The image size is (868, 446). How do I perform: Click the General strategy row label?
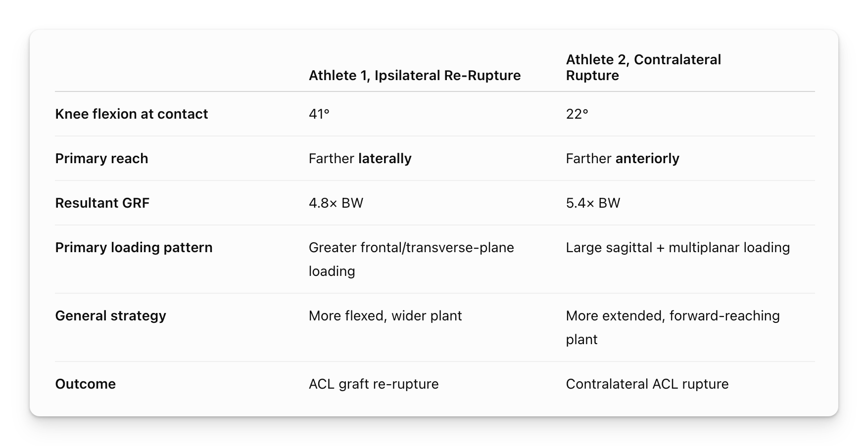pos(111,315)
